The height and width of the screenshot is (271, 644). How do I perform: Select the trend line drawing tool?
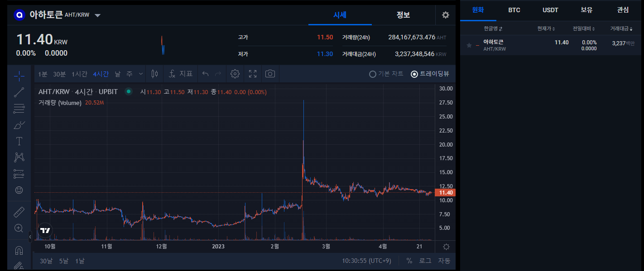tap(19, 92)
